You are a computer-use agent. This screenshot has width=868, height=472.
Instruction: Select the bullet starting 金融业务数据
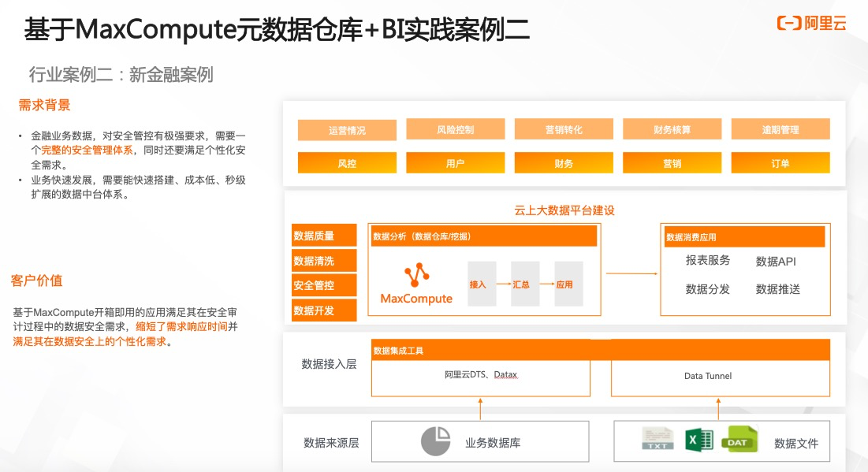point(138,150)
